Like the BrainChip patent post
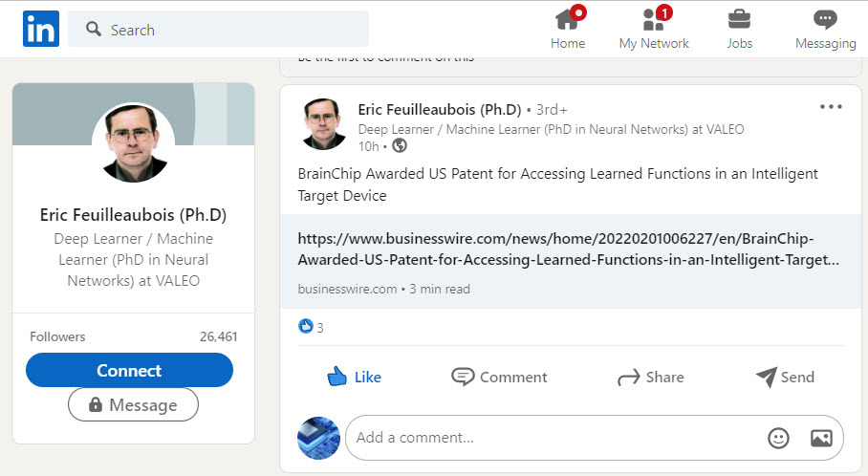Image resolution: width=868 pixels, height=476 pixels. click(354, 377)
